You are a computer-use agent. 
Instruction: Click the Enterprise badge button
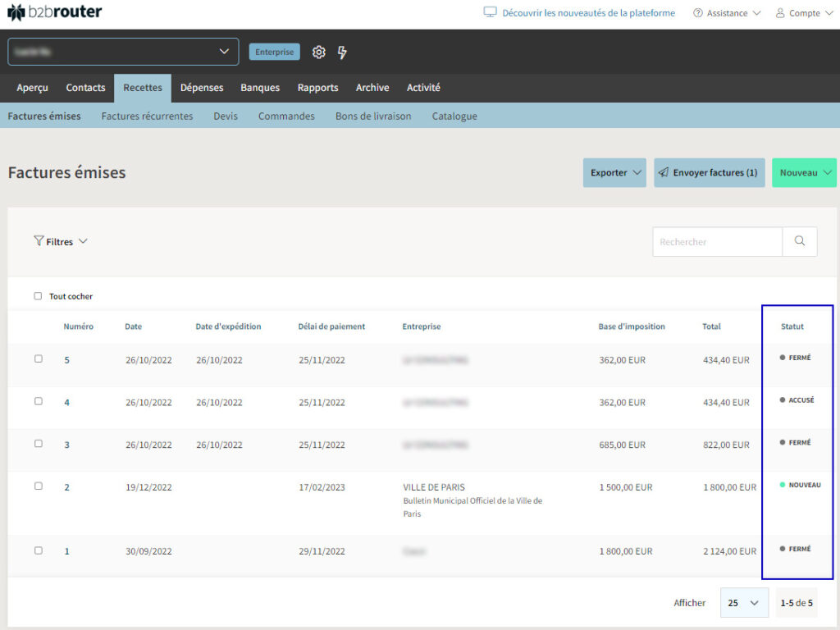point(274,52)
